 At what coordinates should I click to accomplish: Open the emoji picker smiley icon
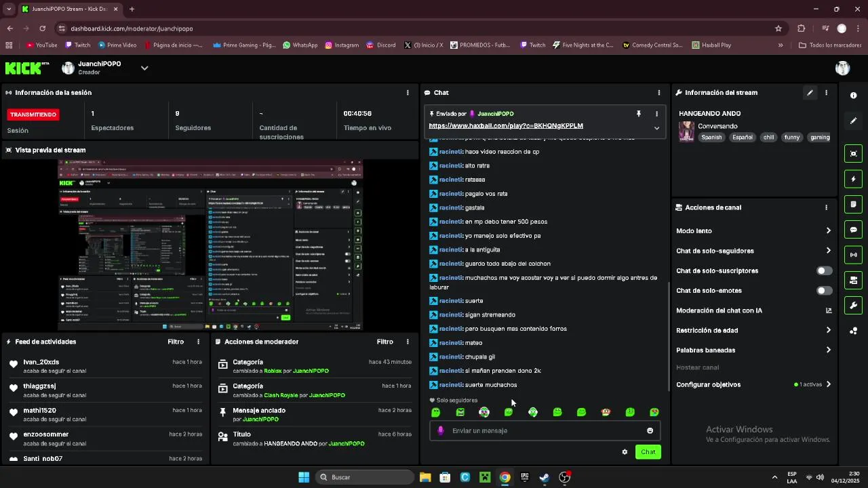click(650, 430)
